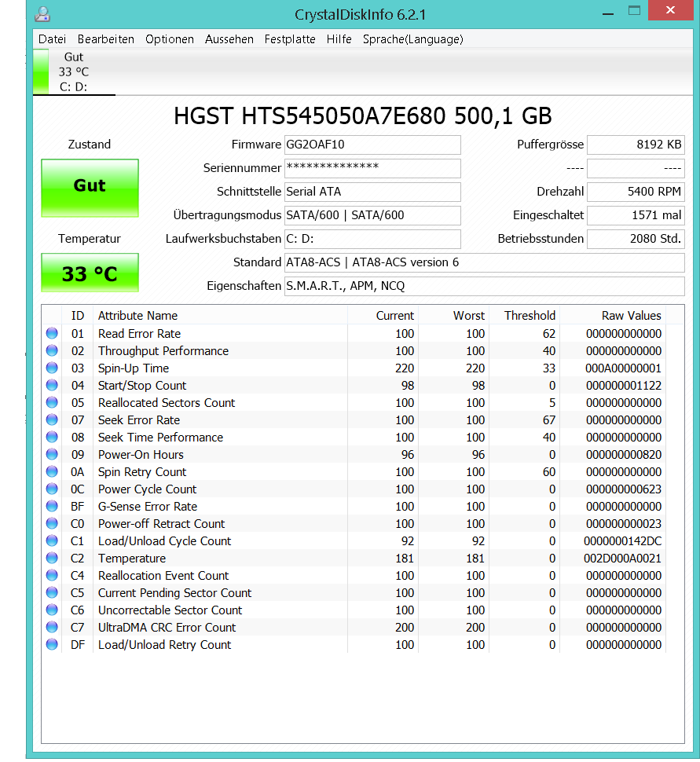This screenshot has width=700, height=762.
Task: Click the Firmware field GG2OAF10
Action: 372,145
